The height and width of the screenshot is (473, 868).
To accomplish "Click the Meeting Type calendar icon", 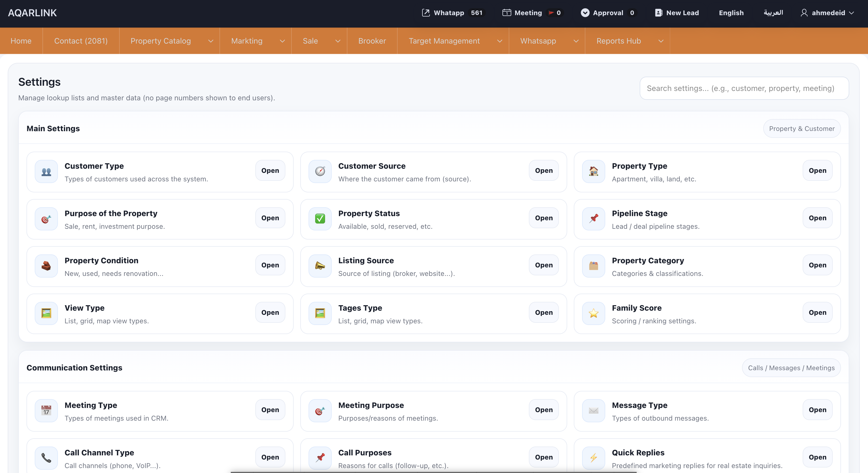I will (x=46, y=411).
